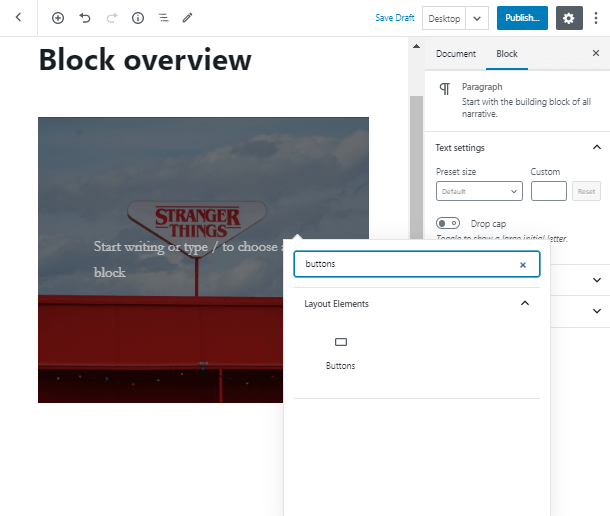Click the Start writing paragraph placeholder

pos(187,260)
